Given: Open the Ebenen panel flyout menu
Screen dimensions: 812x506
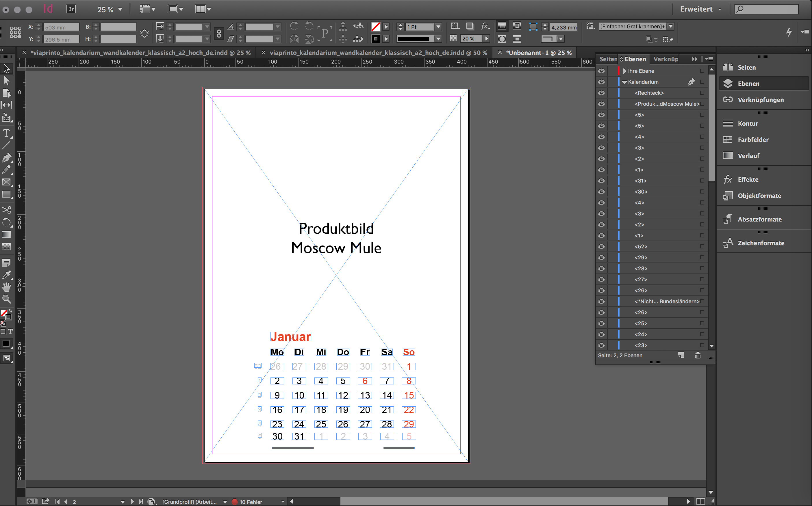Looking at the screenshot, I should 709,59.
